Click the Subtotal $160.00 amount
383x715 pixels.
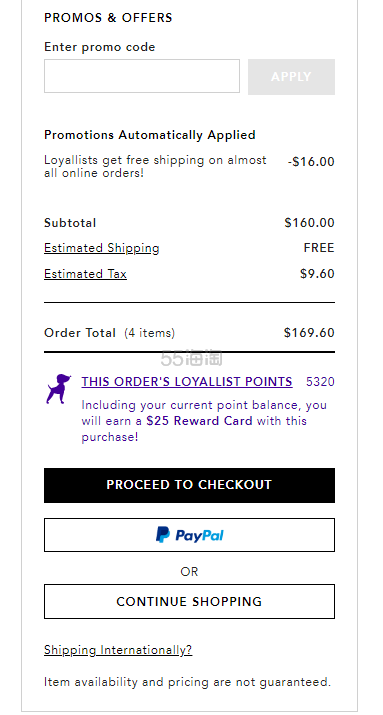point(310,223)
